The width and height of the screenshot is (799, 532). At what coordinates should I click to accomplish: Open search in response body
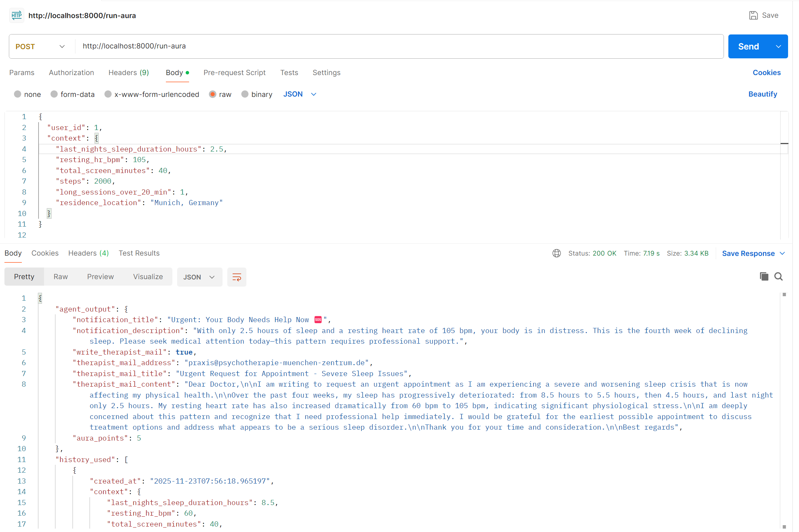click(779, 276)
